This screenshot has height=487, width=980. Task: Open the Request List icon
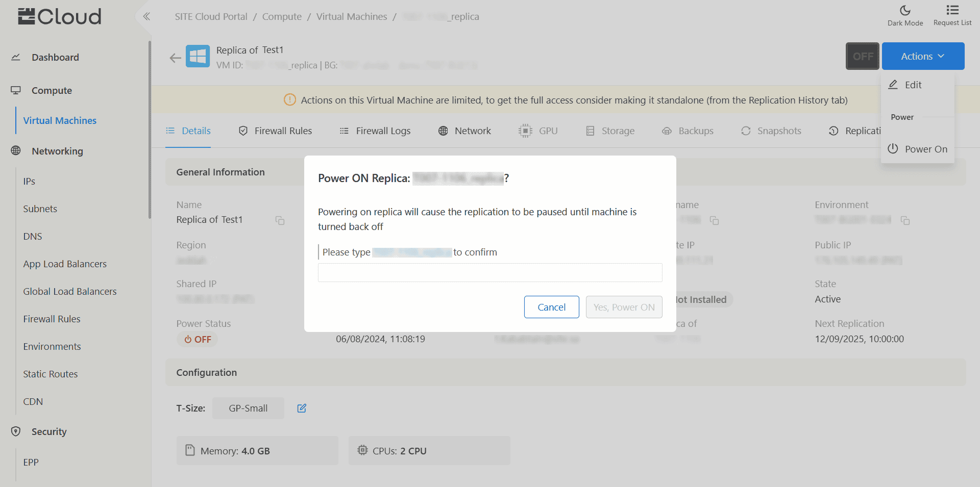tap(952, 11)
